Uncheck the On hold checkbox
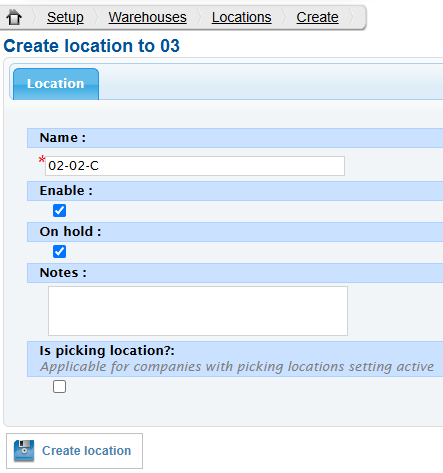The image size is (443, 473). click(59, 252)
